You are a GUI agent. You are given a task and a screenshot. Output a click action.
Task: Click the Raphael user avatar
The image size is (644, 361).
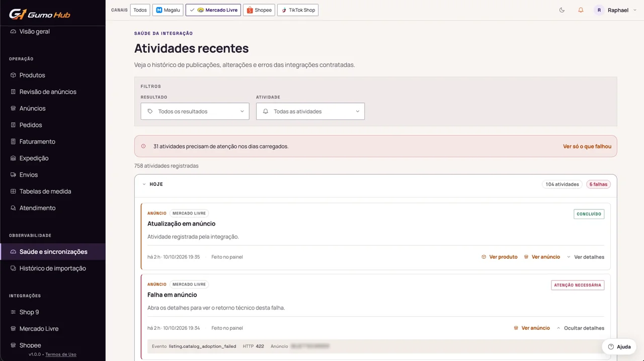(x=599, y=10)
